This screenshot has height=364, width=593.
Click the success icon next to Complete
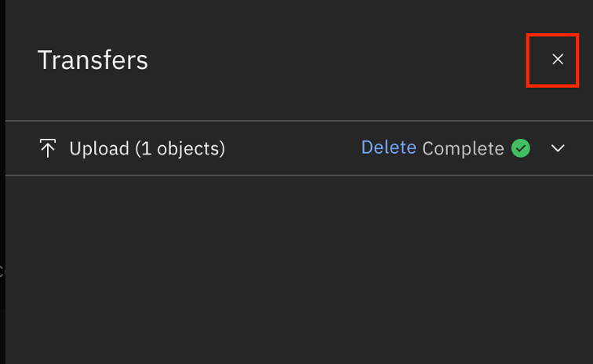pyautogui.click(x=521, y=148)
